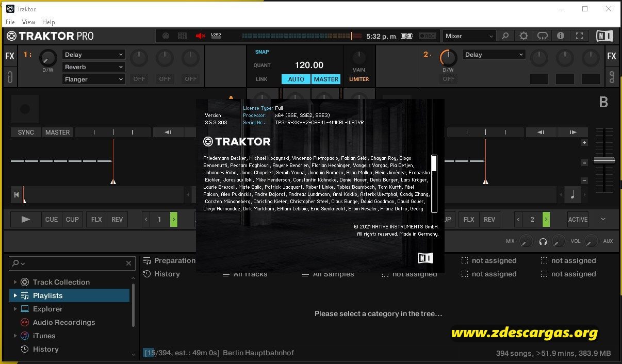
Task: Click the CPU LOAD meter icon
Action: (x=216, y=36)
